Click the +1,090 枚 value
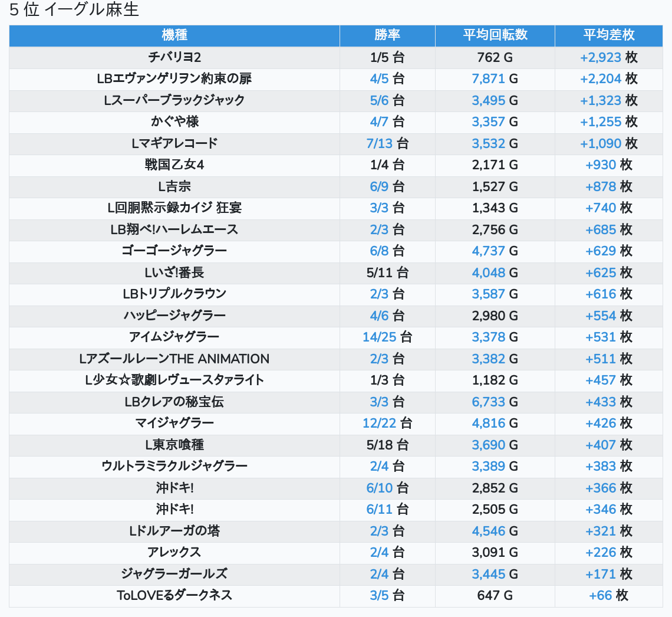Image resolution: width=672 pixels, height=617 pixels. tap(608, 144)
